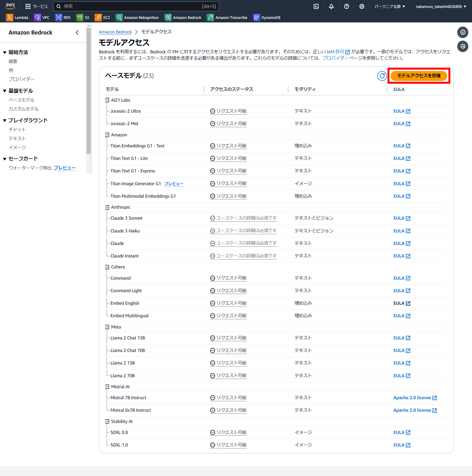Open チャット playground in the sidebar
This screenshot has height=476, width=472.
[17, 130]
